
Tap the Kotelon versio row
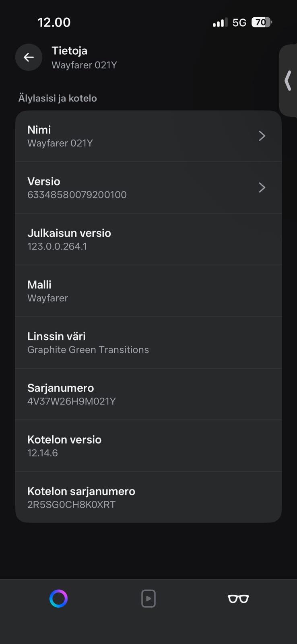point(148,446)
